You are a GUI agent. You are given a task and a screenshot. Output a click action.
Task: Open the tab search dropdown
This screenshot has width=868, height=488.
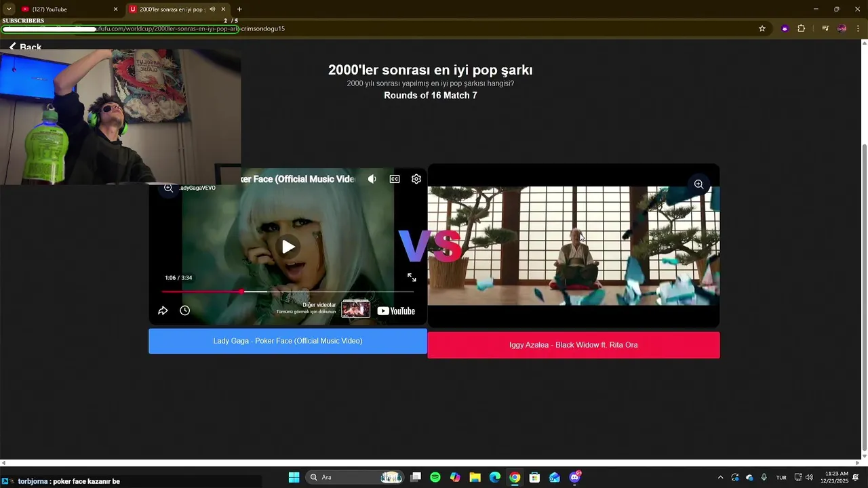[9, 9]
